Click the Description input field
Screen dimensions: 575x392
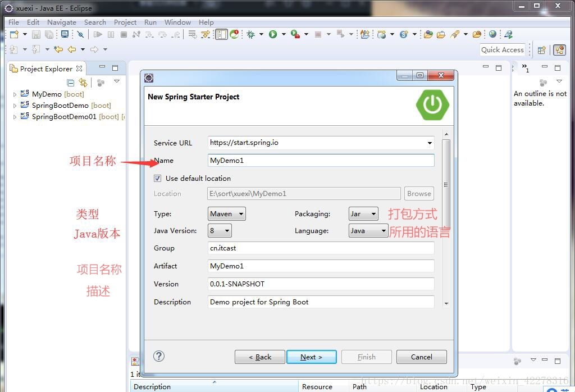tap(321, 302)
